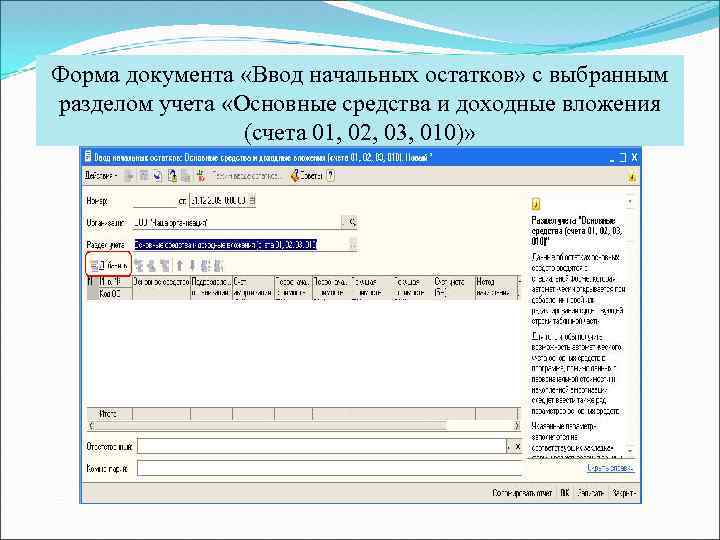Click the Комментарий input field

pyautogui.click(x=329, y=468)
